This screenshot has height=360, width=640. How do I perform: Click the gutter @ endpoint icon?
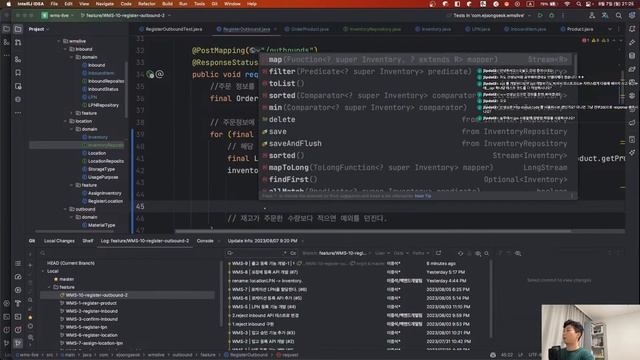160,74
